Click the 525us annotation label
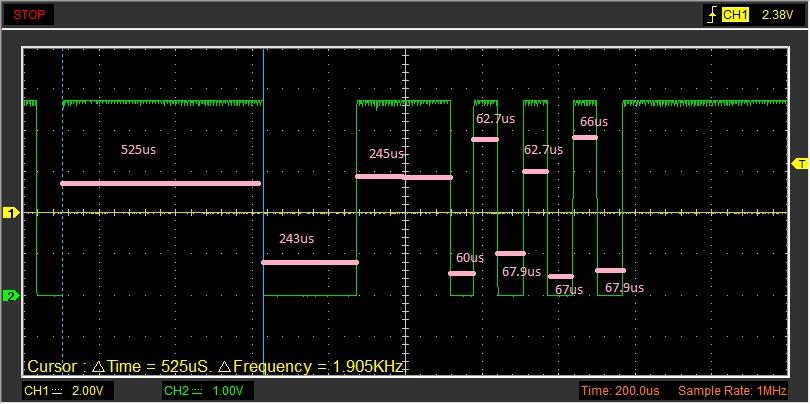 click(x=138, y=150)
